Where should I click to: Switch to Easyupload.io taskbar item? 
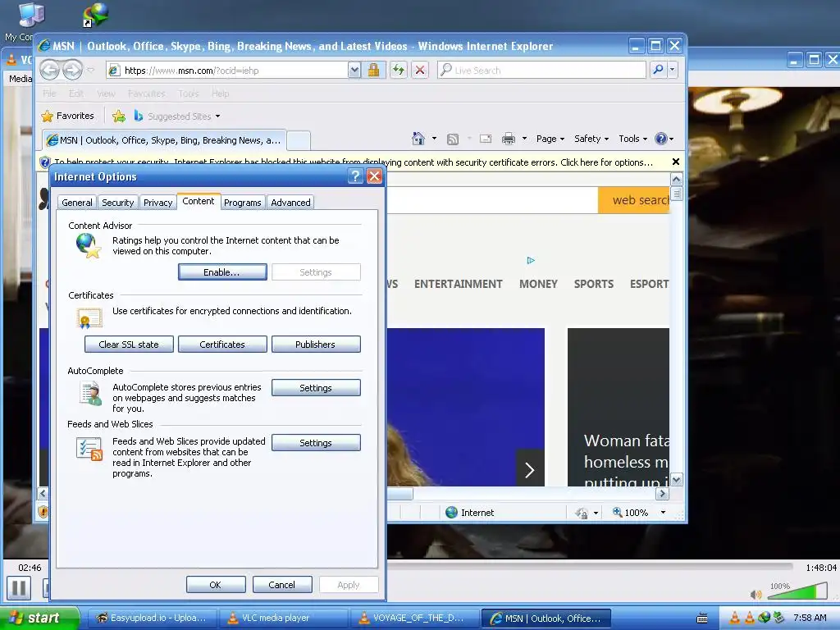(x=151, y=618)
